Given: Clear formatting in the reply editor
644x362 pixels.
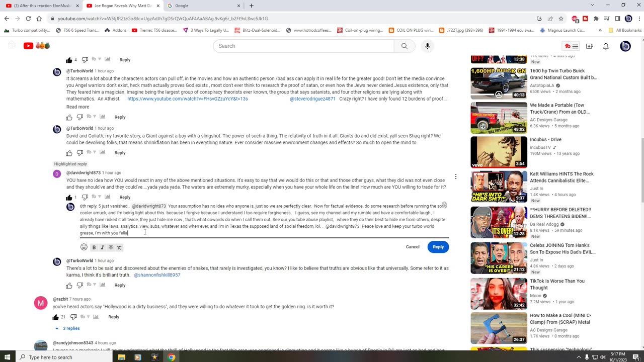Looking at the screenshot, I should tap(119, 247).
